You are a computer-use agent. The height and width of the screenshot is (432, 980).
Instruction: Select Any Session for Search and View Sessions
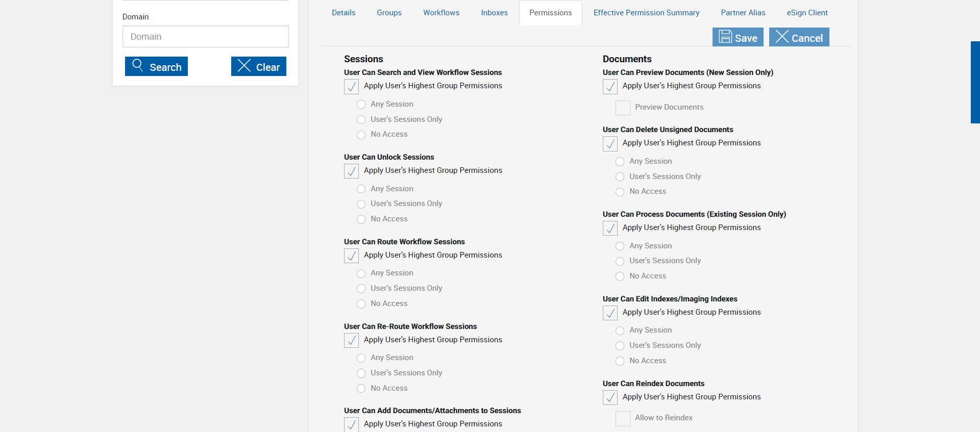click(x=361, y=105)
